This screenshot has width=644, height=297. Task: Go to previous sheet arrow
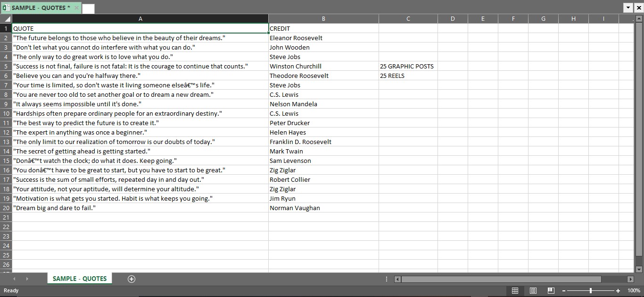pos(14,279)
